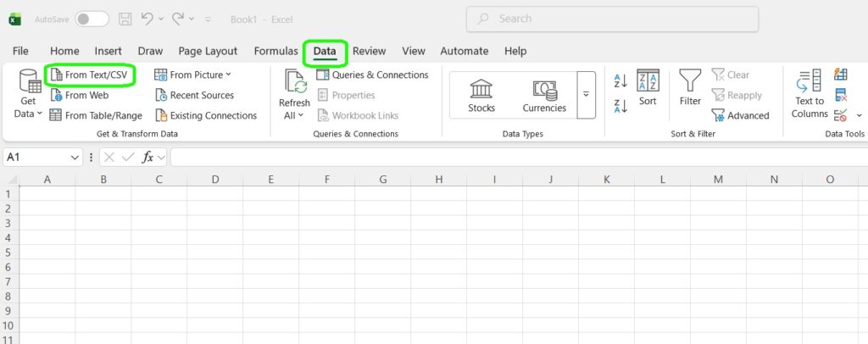Switch to the Page Layout tab
Image resolution: width=868 pixels, height=344 pixels.
[x=208, y=51]
